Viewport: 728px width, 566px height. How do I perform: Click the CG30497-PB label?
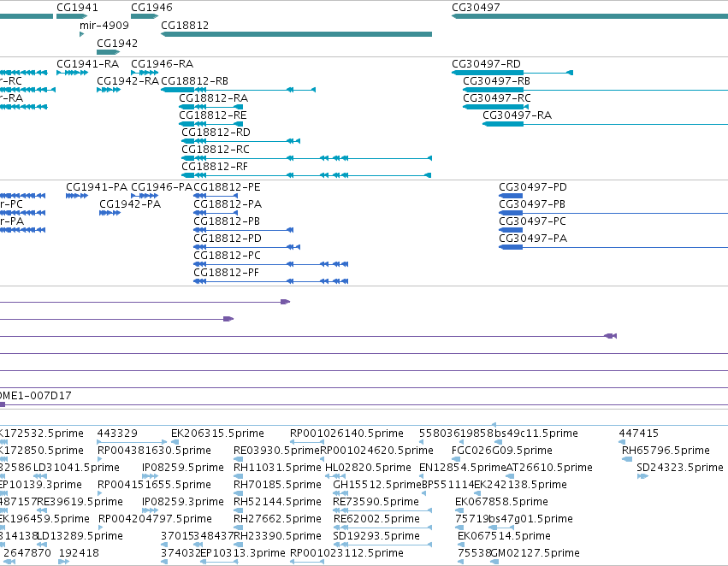point(532,204)
